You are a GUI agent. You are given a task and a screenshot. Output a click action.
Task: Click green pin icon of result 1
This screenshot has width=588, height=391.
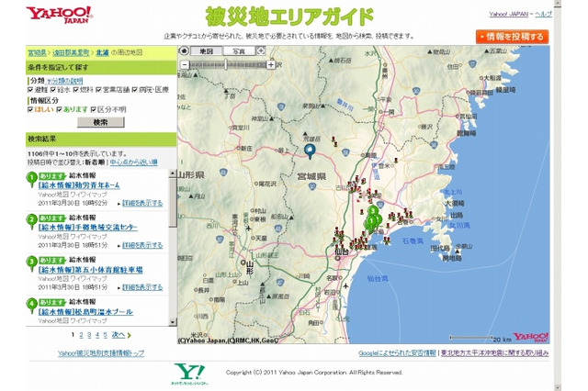(x=32, y=180)
